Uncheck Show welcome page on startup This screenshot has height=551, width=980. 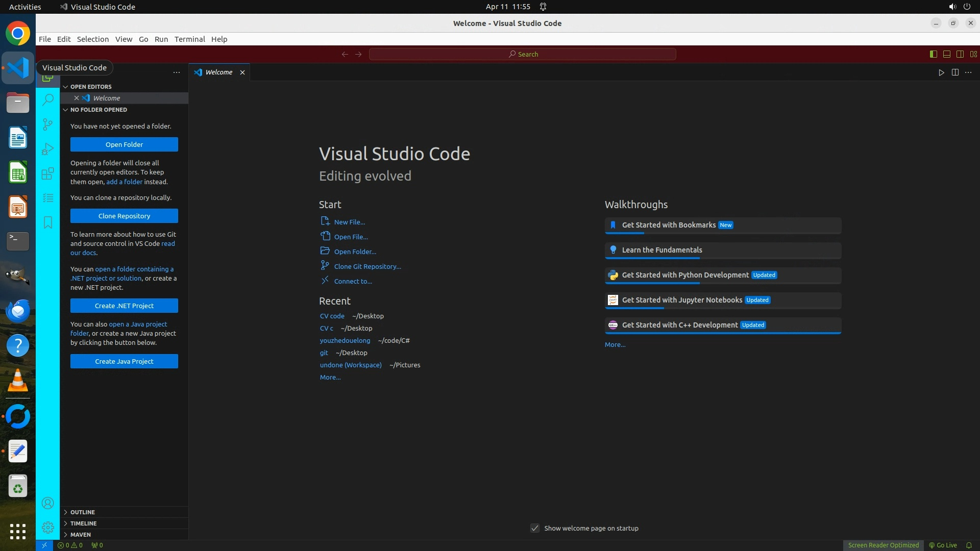pyautogui.click(x=535, y=528)
